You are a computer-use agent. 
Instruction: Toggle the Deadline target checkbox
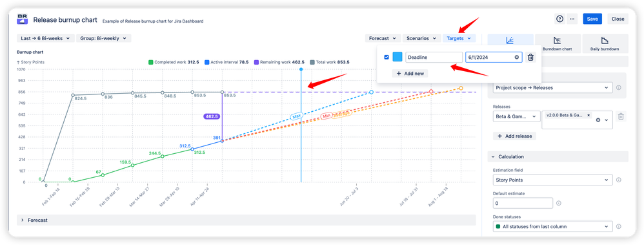click(387, 58)
